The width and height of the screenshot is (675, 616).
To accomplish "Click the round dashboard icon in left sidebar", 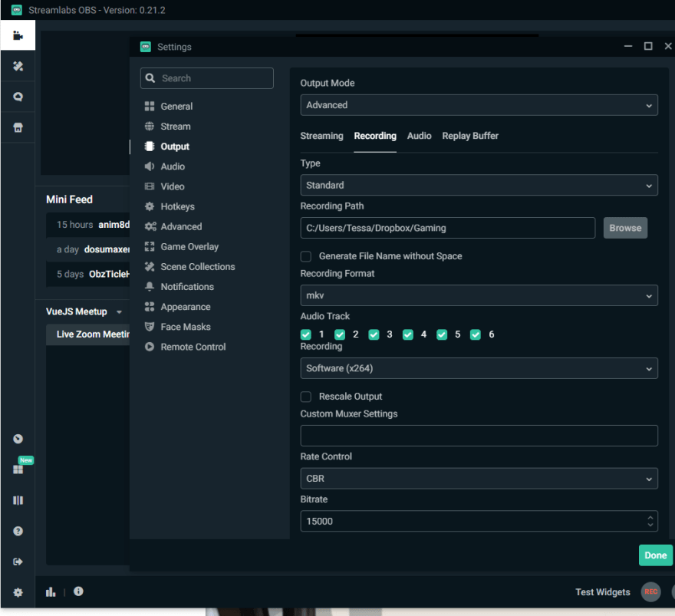I will tap(18, 439).
